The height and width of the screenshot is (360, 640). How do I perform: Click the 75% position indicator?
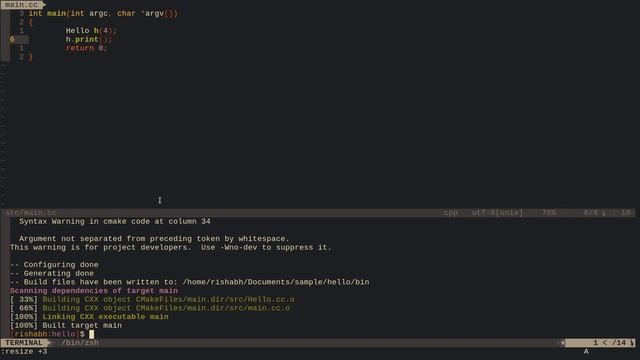[549, 213]
